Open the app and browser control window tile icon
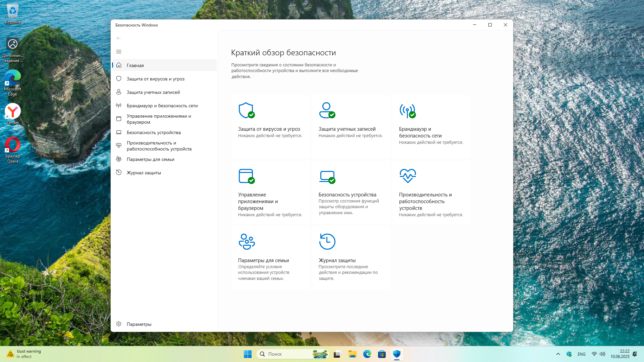644x362 pixels. [x=246, y=176]
